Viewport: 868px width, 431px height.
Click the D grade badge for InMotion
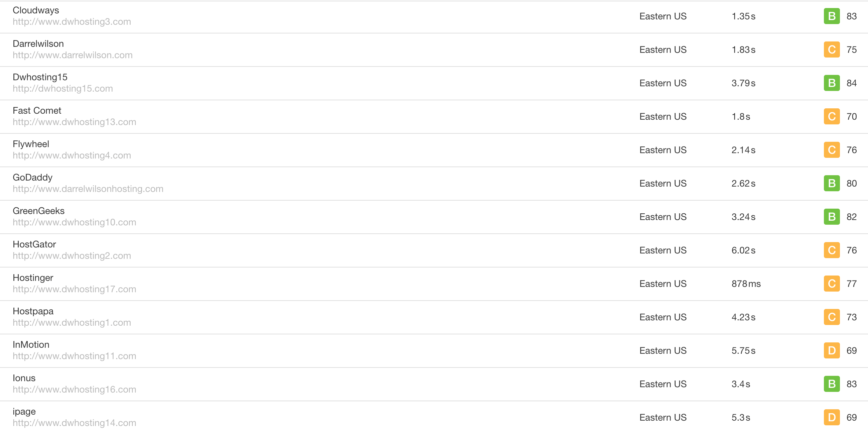[832, 350]
